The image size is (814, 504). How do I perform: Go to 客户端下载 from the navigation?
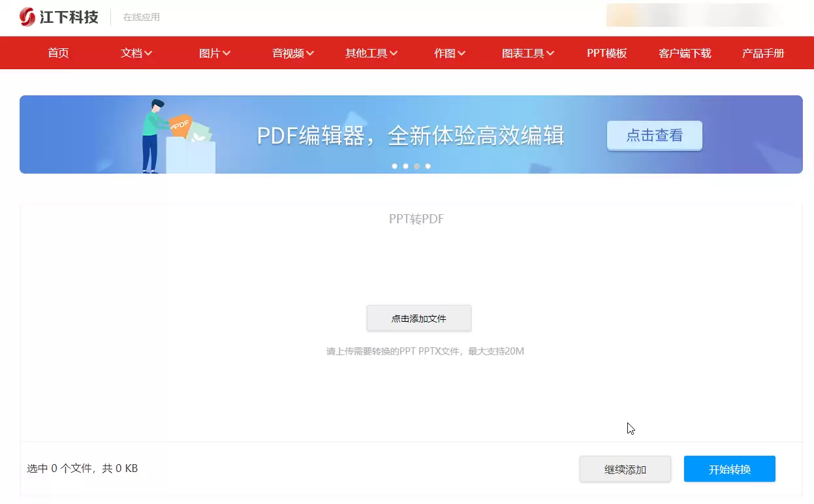pos(683,53)
